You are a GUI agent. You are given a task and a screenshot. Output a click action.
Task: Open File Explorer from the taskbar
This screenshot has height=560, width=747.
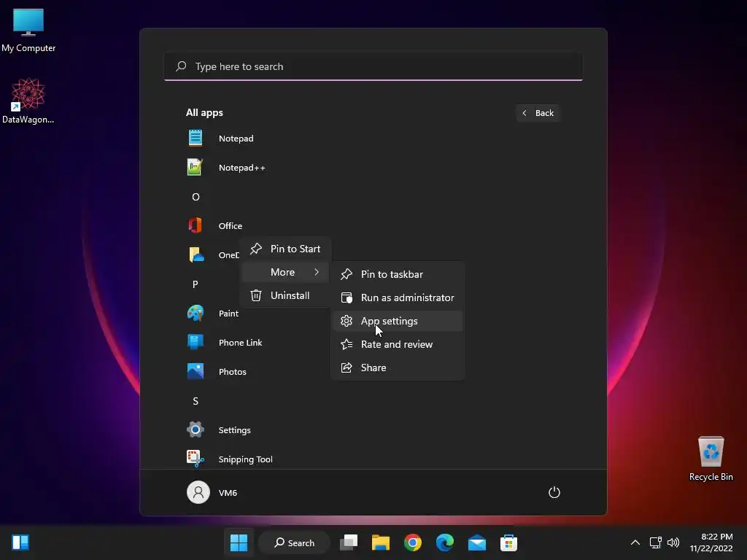(x=381, y=542)
